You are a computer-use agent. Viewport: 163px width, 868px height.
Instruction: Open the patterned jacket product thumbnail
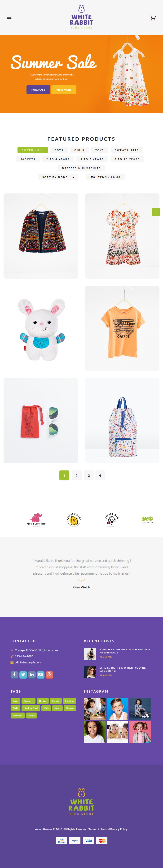click(x=41, y=236)
